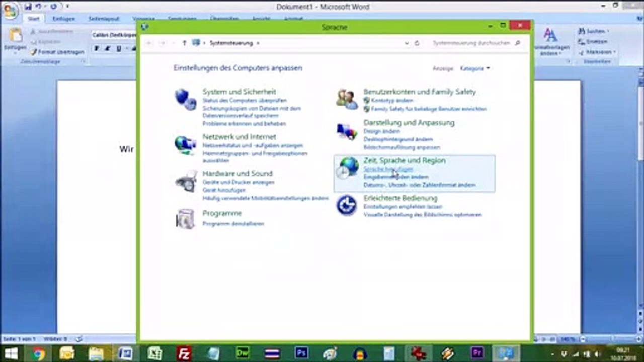Screen dimensions: 644x362
Task: Click the Sprache hinzufügen link
Action: (x=388, y=169)
